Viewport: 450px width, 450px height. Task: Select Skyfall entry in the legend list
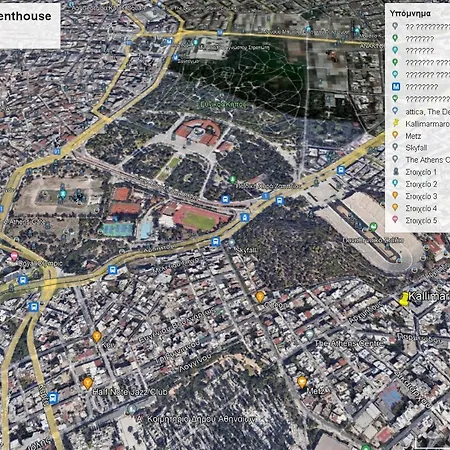pos(416,148)
